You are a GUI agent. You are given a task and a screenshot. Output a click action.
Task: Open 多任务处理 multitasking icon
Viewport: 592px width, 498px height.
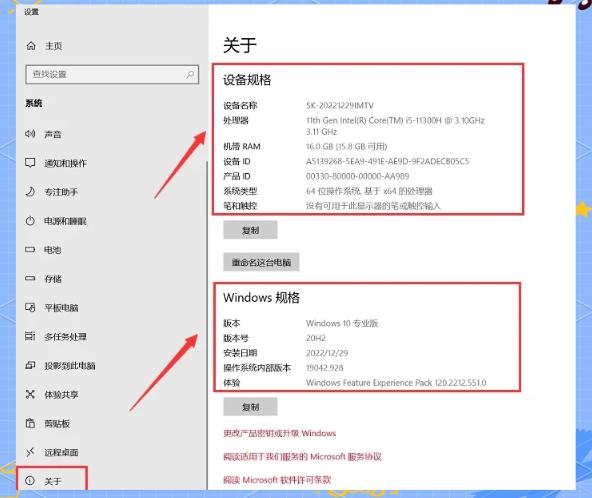[x=30, y=336]
